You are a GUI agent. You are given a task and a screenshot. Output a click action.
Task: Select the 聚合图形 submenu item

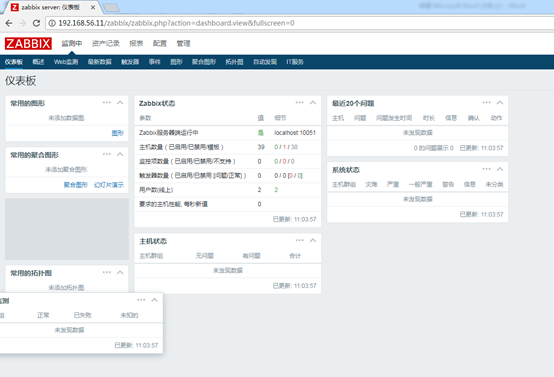(x=204, y=62)
